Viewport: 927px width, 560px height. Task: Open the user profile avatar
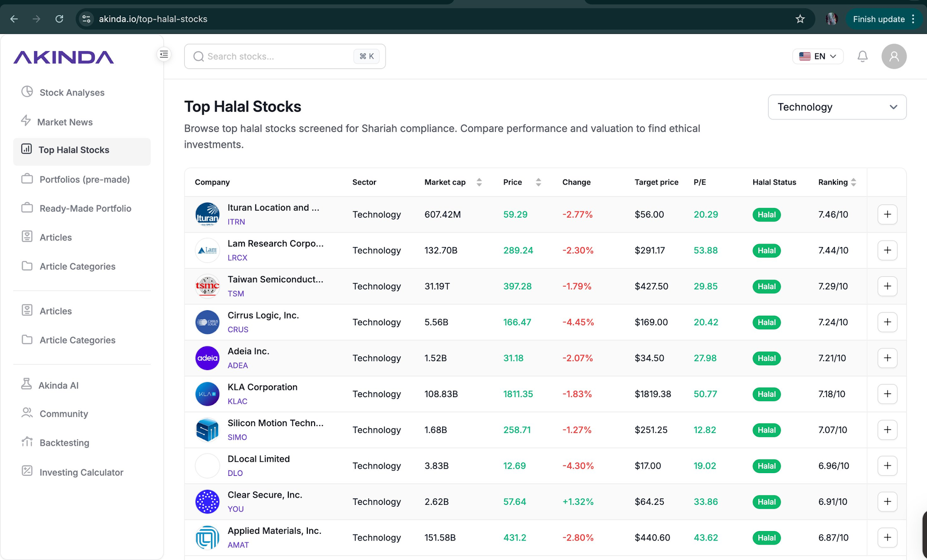(x=894, y=56)
